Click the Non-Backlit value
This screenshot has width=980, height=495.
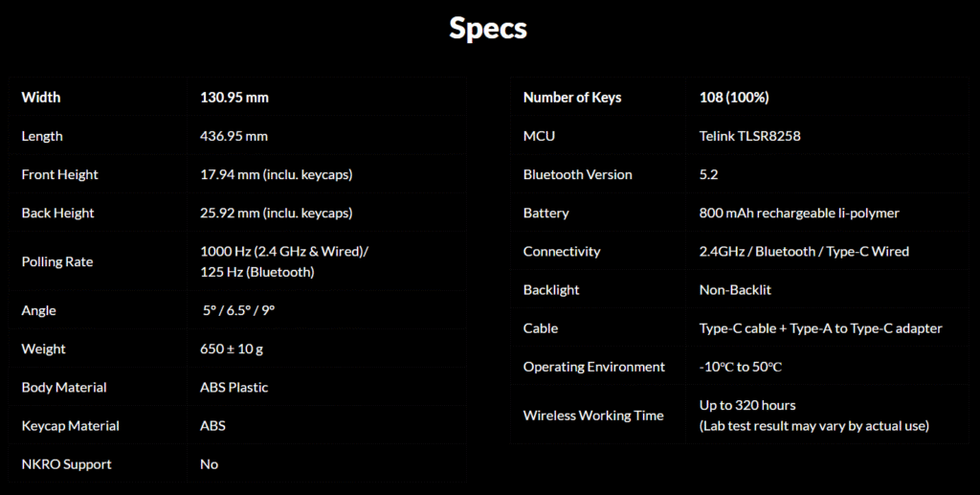[x=735, y=289]
